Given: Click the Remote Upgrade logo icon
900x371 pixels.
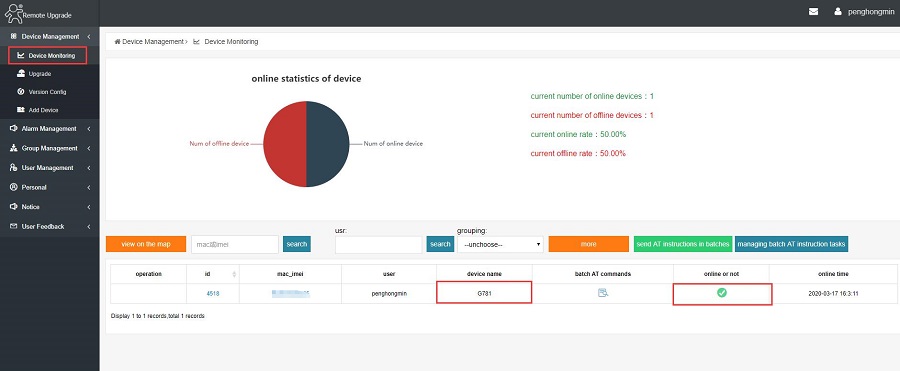Looking at the screenshot, I should coord(13,13).
